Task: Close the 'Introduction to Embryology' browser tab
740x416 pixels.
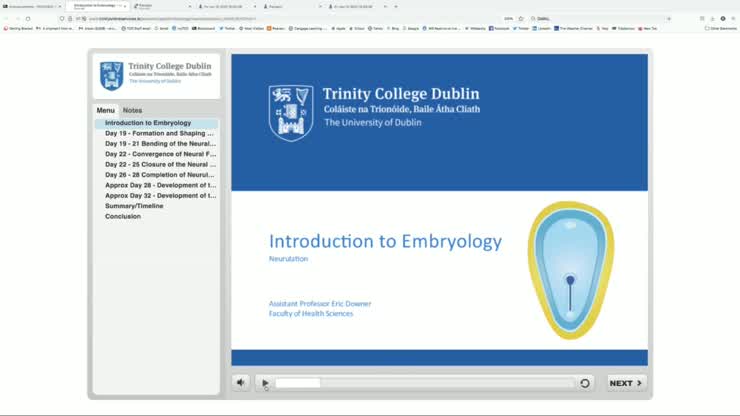Action: (x=124, y=6)
